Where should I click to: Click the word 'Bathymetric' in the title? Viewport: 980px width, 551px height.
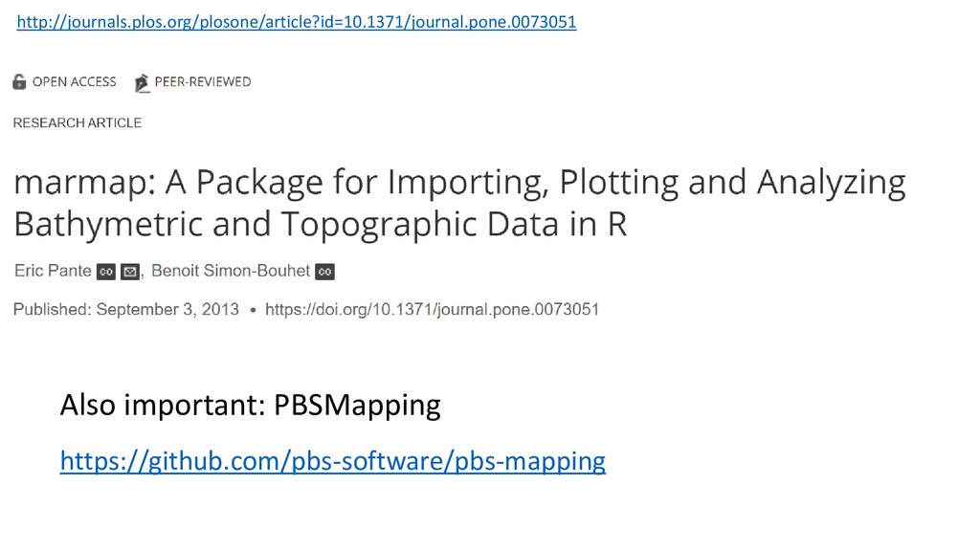(x=108, y=224)
